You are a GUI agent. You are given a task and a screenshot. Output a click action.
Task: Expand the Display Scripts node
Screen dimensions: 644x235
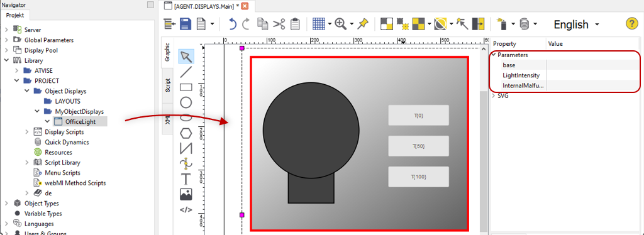[27, 132]
